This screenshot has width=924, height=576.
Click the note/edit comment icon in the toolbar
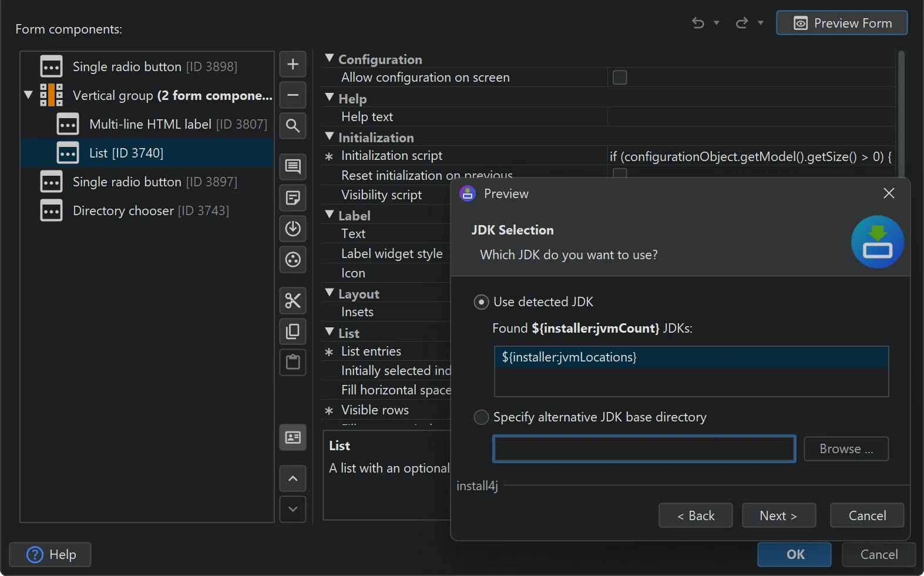(x=293, y=197)
